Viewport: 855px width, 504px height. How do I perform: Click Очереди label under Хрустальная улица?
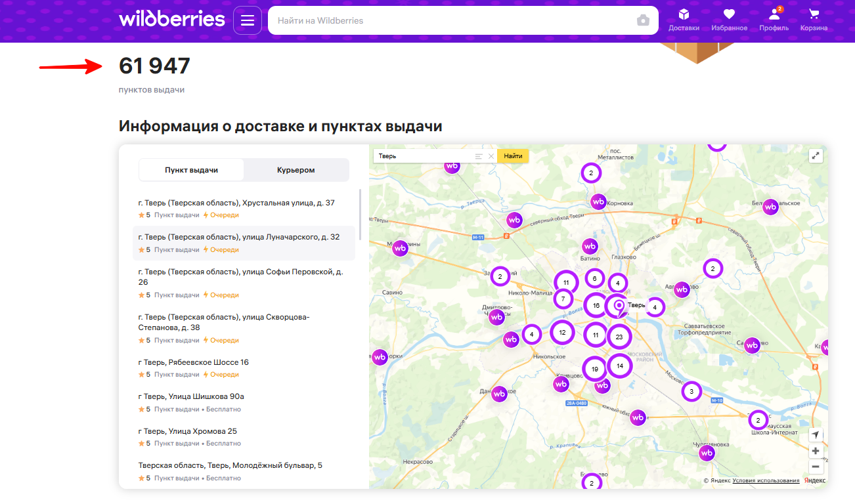(x=225, y=215)
